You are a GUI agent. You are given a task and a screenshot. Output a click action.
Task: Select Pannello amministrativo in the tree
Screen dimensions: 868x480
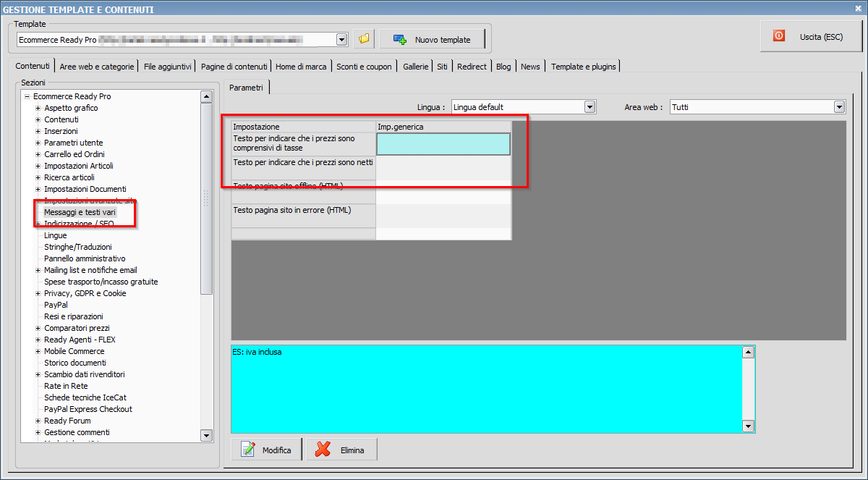point(85,258)
